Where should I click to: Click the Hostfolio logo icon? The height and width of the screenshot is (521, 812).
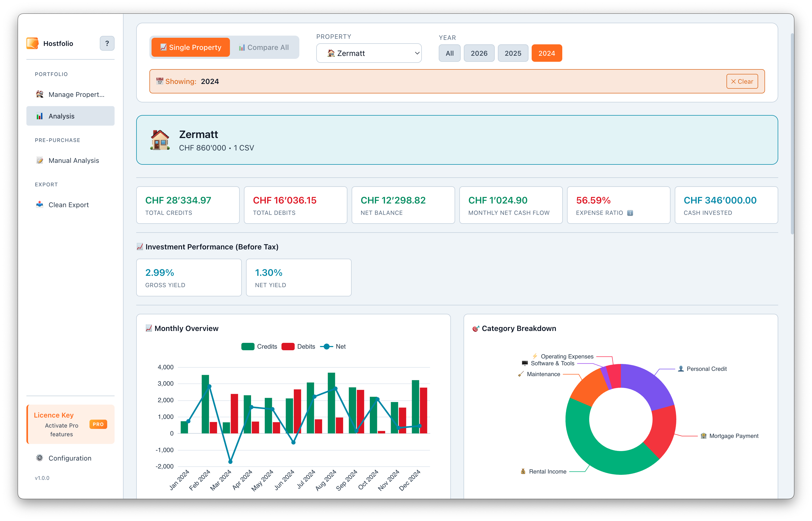click(32, 43)
